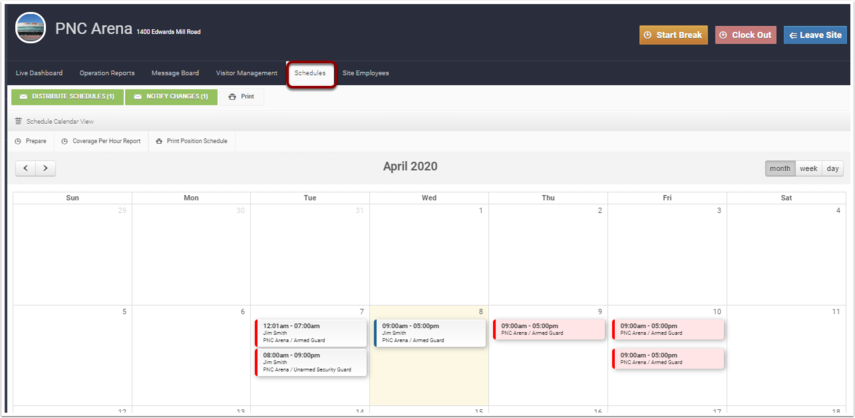Open Coverage Per Hour Report
This screenshot has width=855, height=418.
(101, 141)
